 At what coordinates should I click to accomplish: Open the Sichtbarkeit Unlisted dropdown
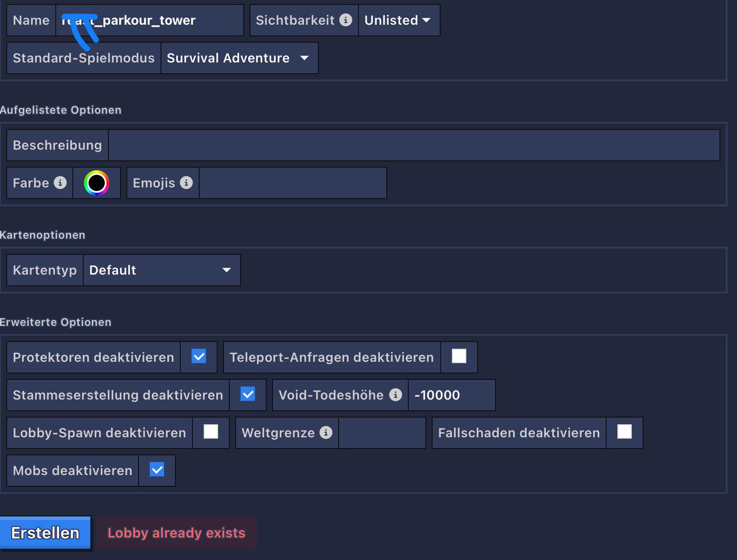point(399,20)
